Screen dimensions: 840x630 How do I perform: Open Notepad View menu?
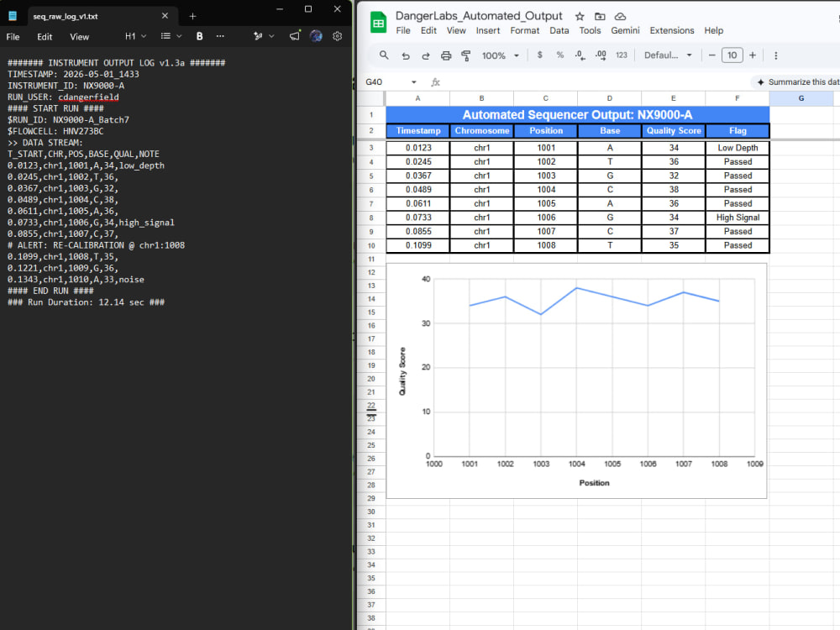[x=79, y=37]
